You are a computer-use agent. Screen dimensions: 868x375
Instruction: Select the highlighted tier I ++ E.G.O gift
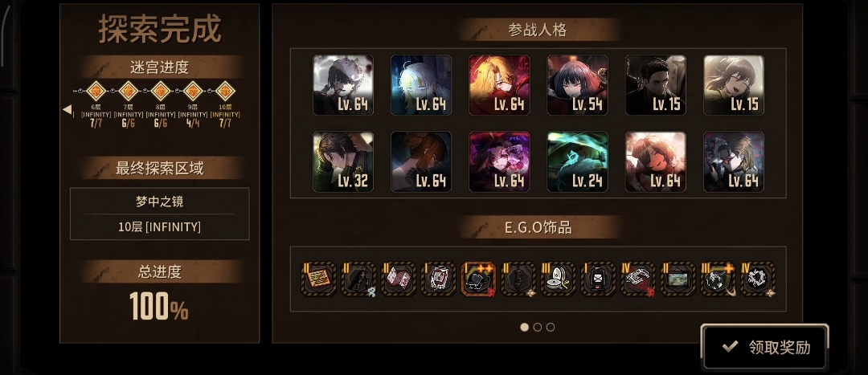[x=478, y=279]
